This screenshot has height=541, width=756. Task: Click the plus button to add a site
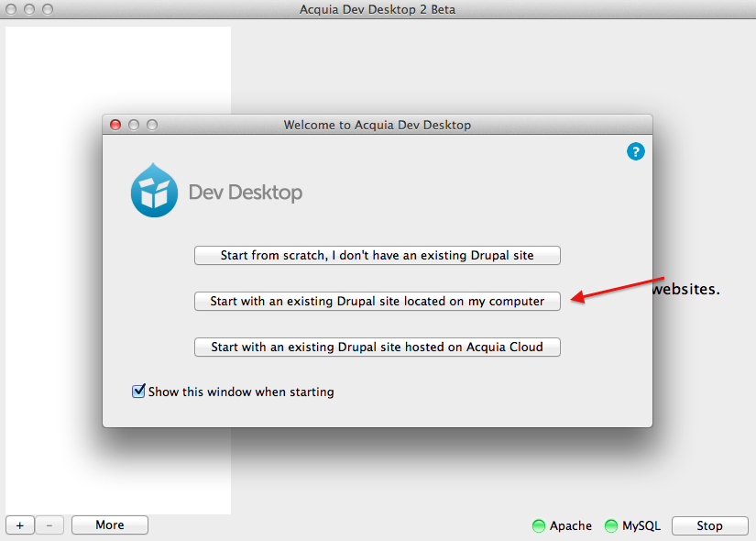tap(20, 525)
